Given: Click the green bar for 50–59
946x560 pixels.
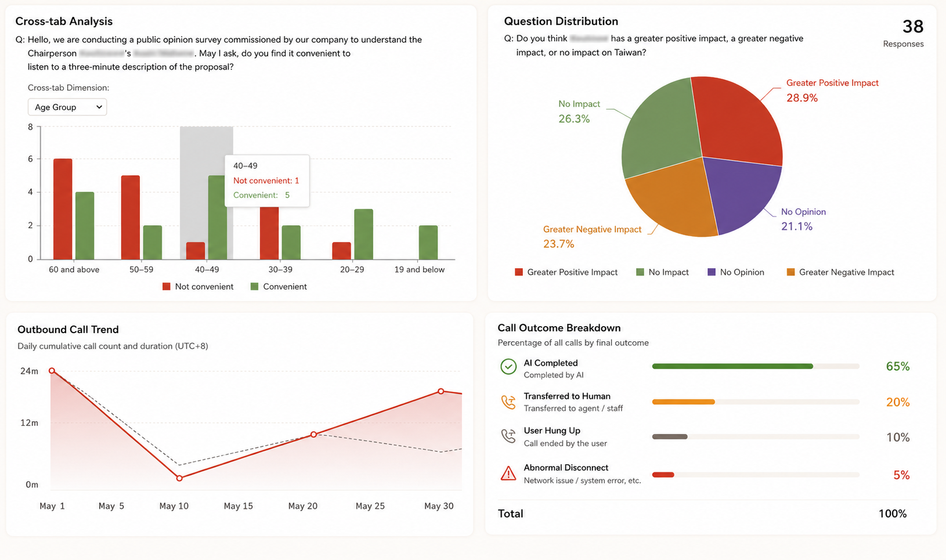Looking at the screenshot, I should [153, 243].
